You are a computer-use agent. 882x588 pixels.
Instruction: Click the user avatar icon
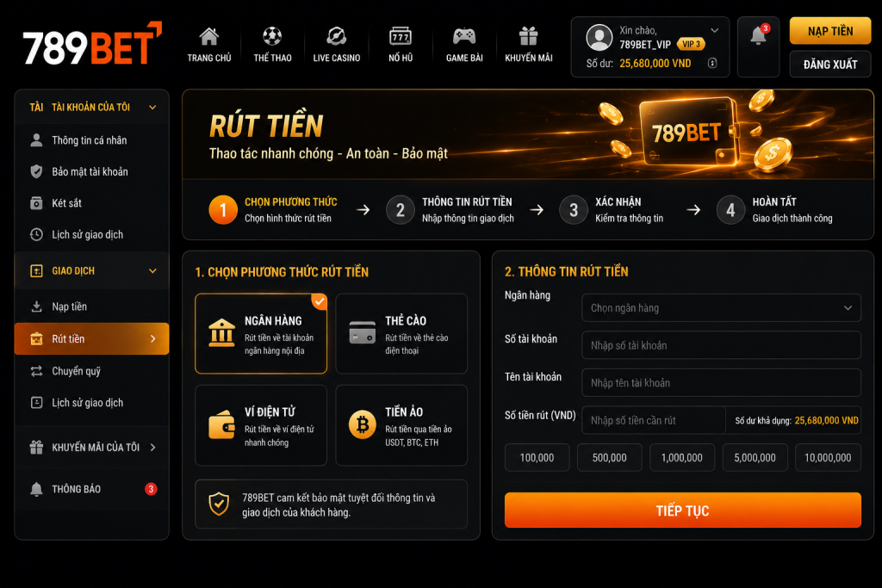[599, 38]
